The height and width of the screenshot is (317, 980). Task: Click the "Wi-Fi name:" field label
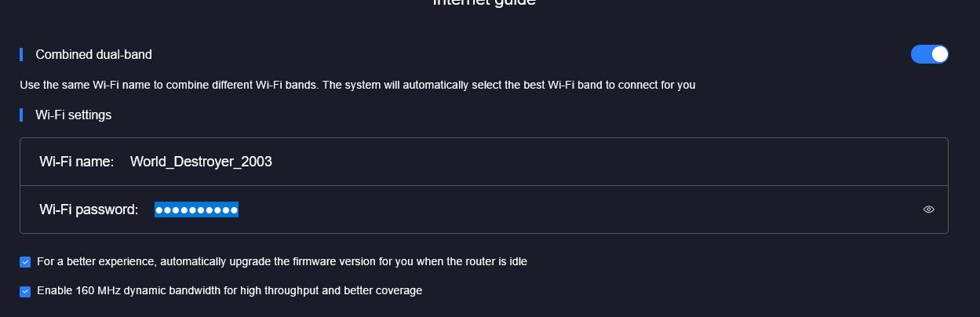click(x=77, y=162)
